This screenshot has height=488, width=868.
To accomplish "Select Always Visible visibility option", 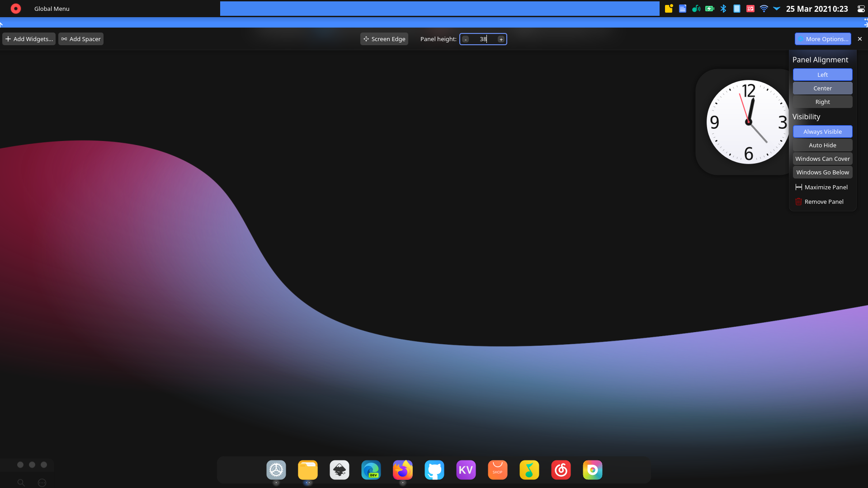I will 822,131.
